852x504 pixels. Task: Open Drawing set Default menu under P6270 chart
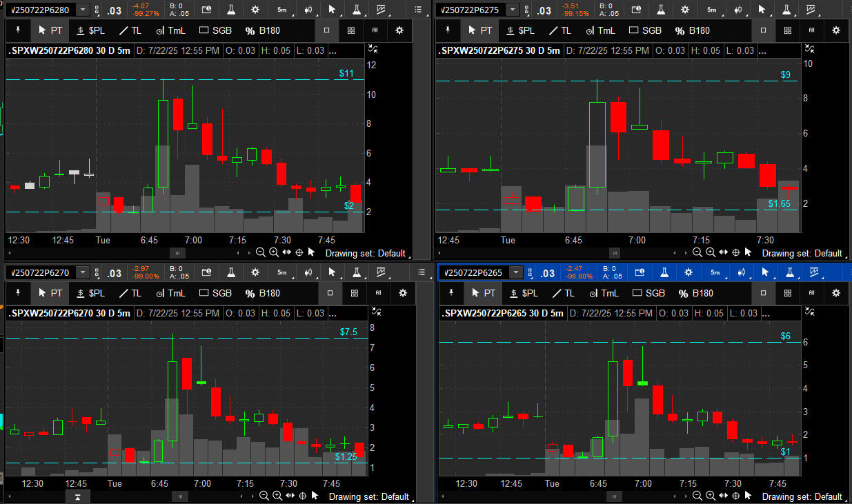coord(368,496)
